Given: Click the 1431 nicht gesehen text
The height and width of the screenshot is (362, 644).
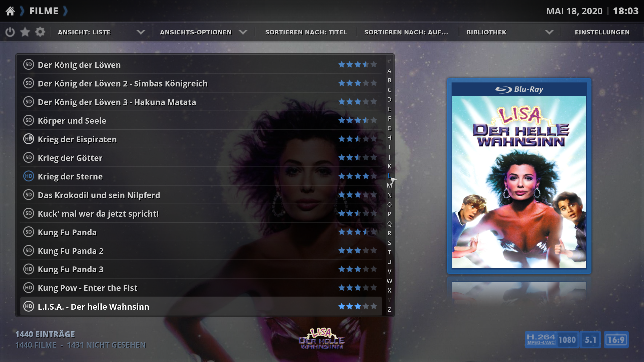Looking at the screenshot, I should (106, 345).
